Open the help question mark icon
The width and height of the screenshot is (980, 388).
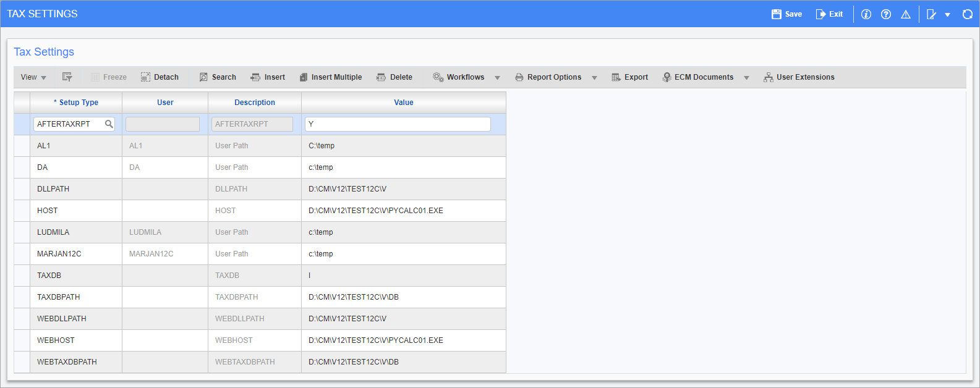point(886,14)
